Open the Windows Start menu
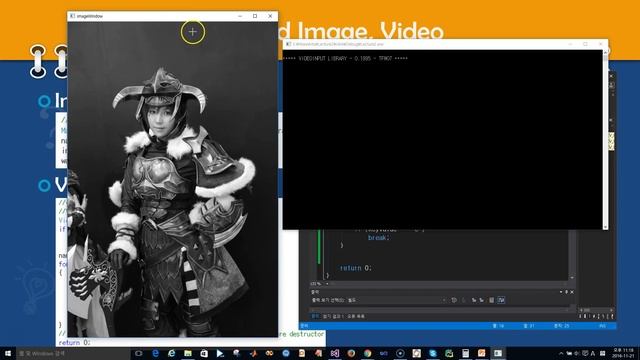 pos(8,353)
